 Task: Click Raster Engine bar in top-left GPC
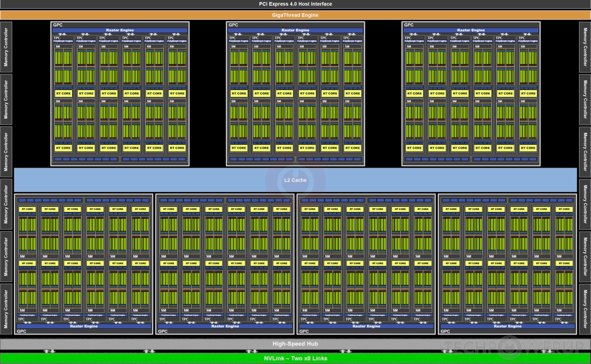point(120,30)
